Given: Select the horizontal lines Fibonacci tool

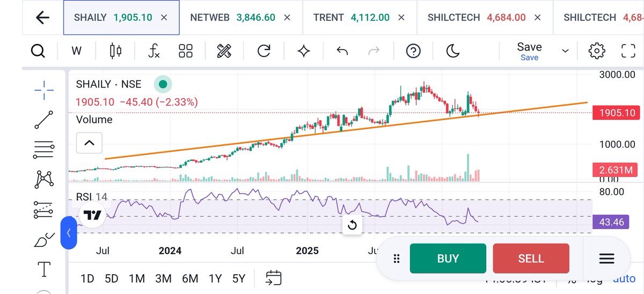Looking at the screenshot, I should point(43,150).
